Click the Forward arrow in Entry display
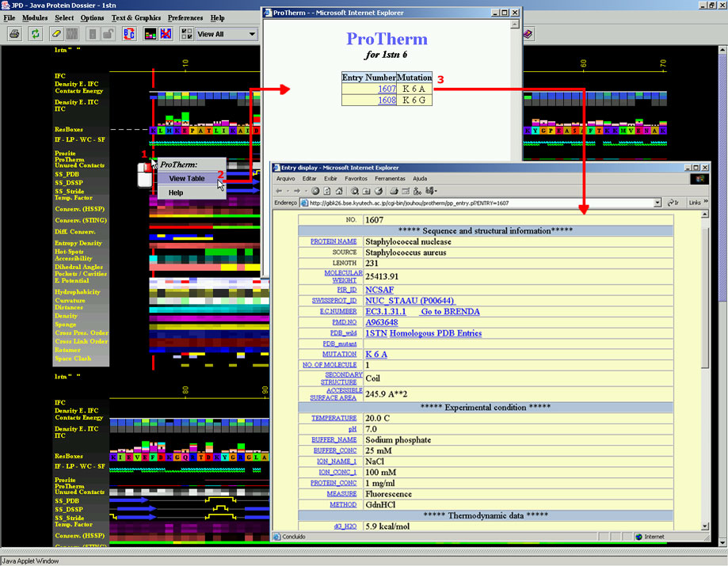Viewport: 728px width, 566px height. 298,191
